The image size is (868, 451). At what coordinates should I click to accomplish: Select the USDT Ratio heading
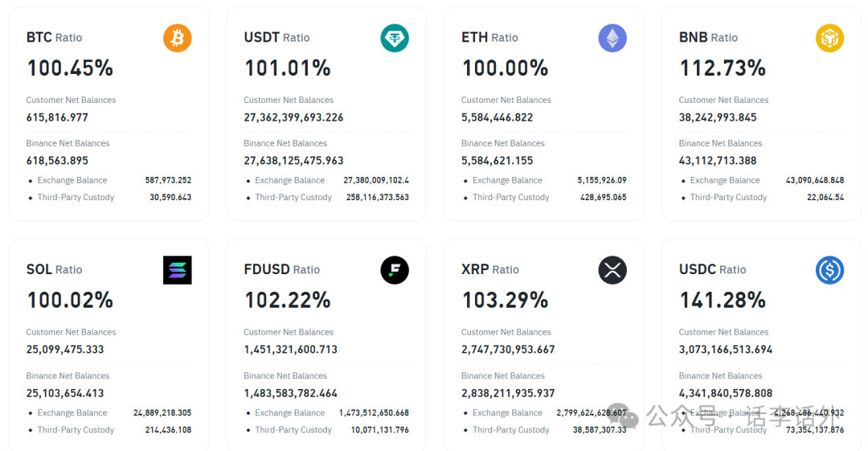click(x=276, y=38)
